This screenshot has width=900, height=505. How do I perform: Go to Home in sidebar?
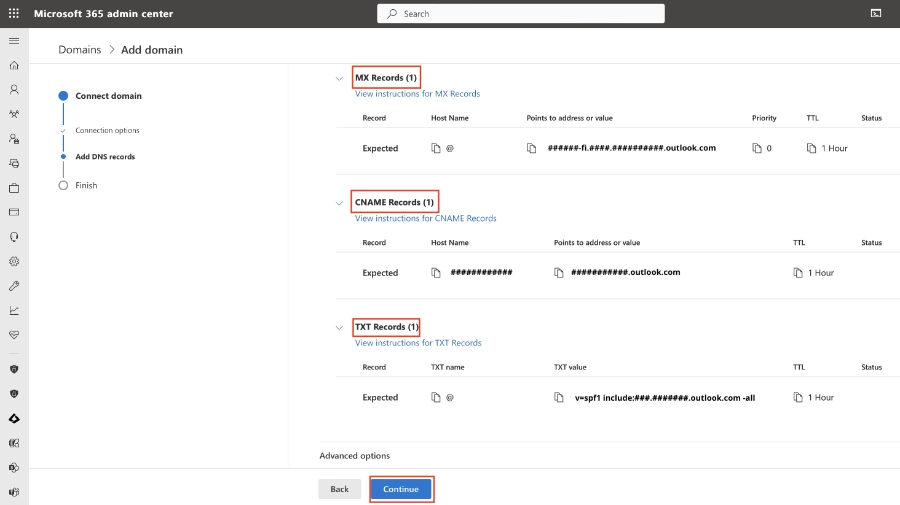tap(14, 65)
